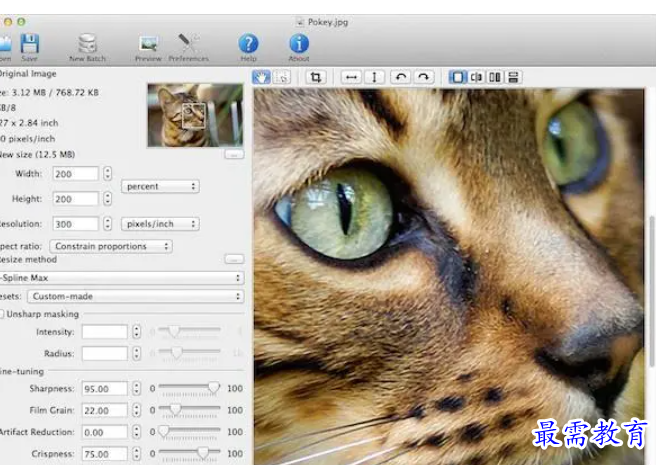Open the Spline Max resize method dropdown
The height and width of the screenshot is (465, 656).
(x=122, y=277)
